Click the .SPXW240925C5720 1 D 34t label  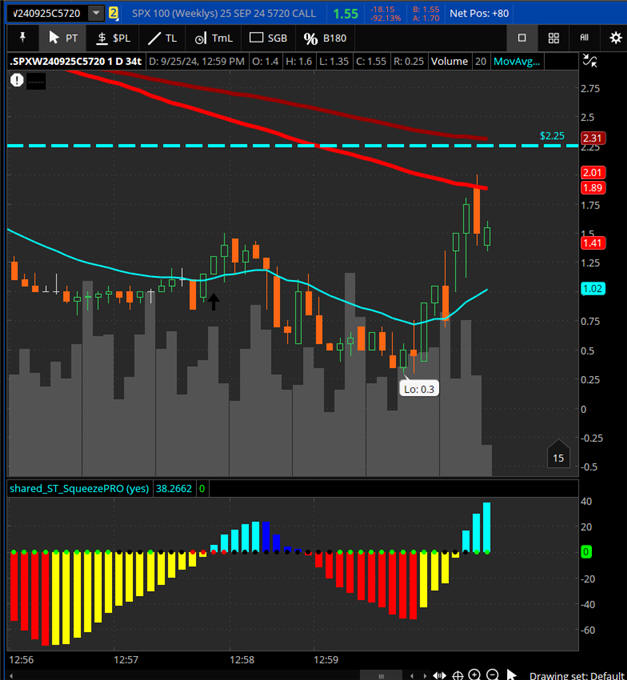click(x=76, y=62)
